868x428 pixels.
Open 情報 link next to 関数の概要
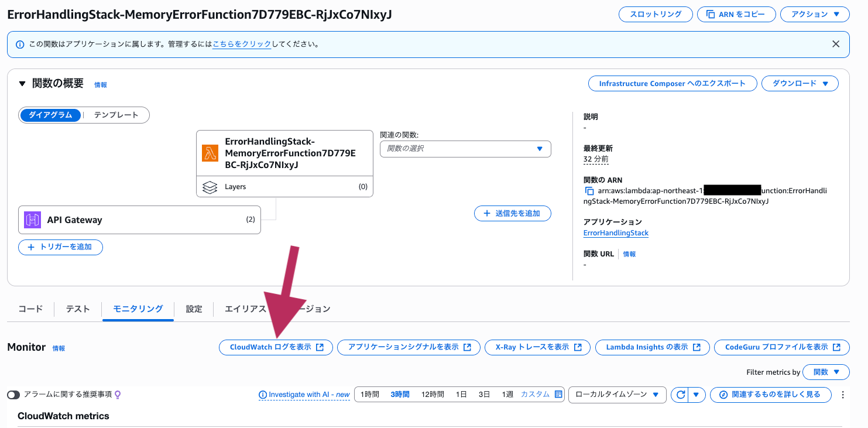[101, 85]
